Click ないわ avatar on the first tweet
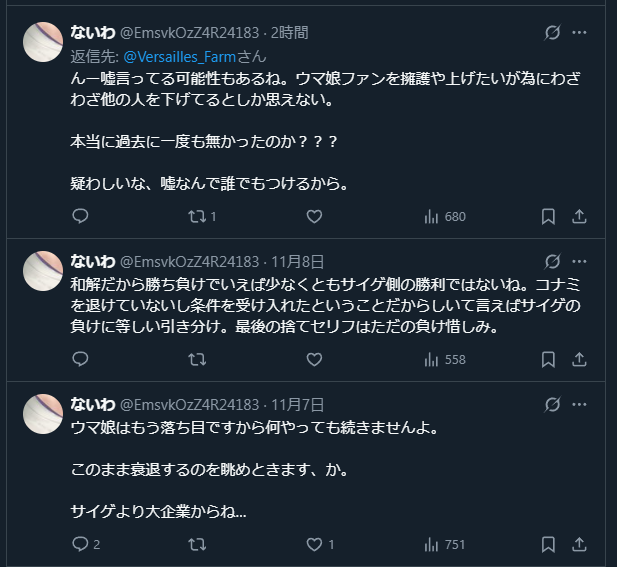Screen dimensions: 617x567 (x=44, y=44)
